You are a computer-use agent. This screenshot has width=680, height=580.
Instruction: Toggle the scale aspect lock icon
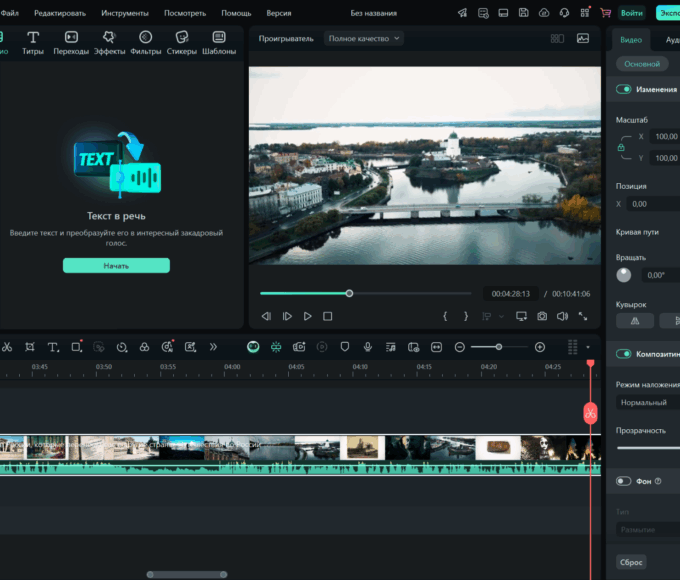point(621,147)
